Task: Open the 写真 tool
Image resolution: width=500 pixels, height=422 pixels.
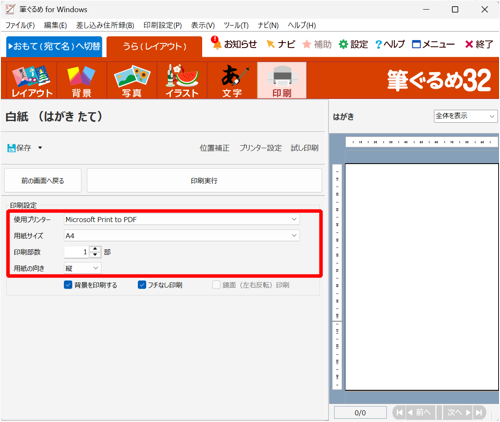Action: [132, 80]
